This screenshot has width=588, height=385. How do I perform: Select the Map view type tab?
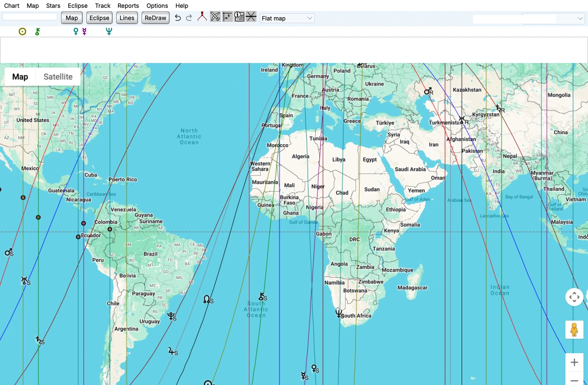(x=20, y=77)
